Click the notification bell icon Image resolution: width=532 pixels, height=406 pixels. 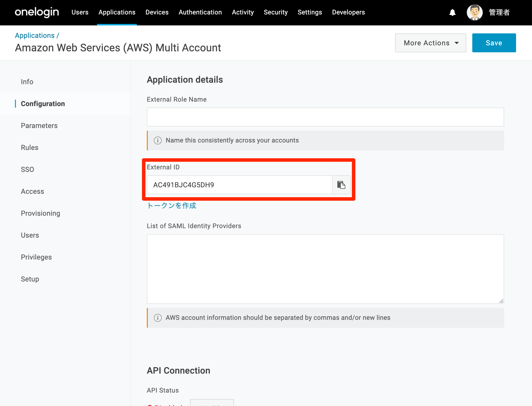point(452,12)
